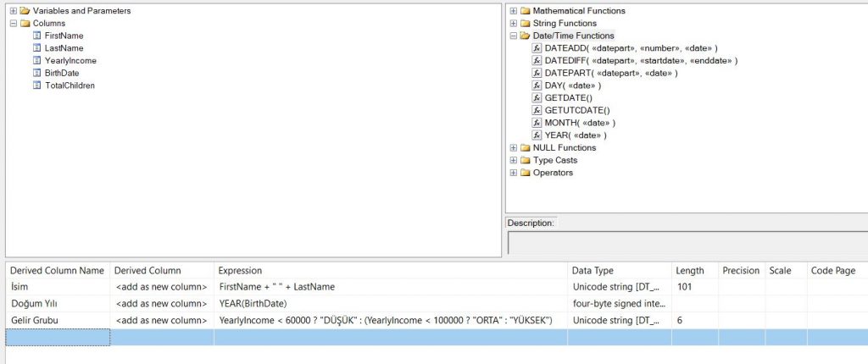Select the LastName column label
This screenshot has height=364, width=868.
tap(64, 48)
